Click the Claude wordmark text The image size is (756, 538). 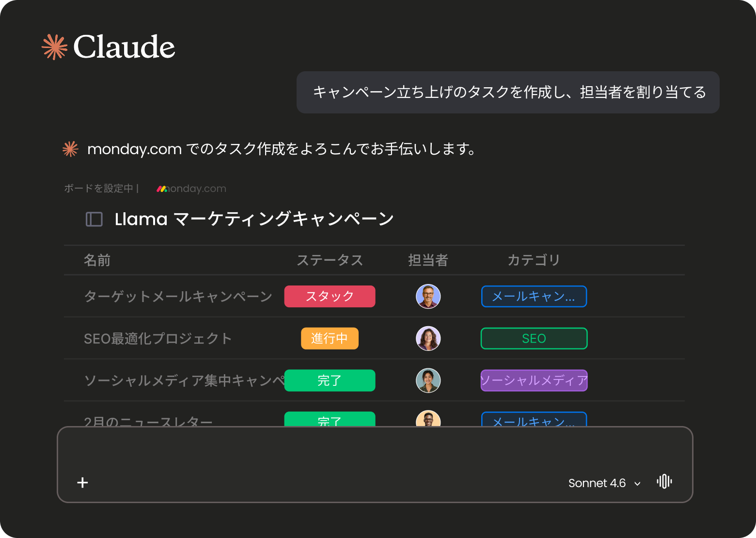tap(124, 47)
